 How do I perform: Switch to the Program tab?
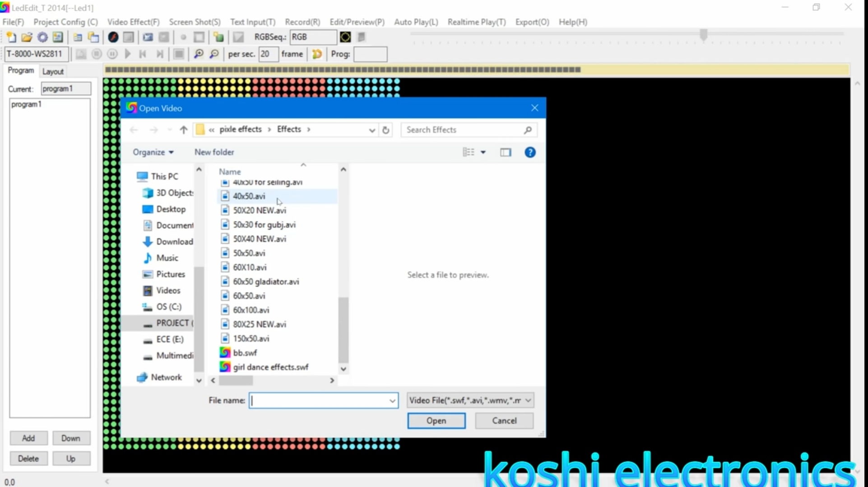(21, 70)
